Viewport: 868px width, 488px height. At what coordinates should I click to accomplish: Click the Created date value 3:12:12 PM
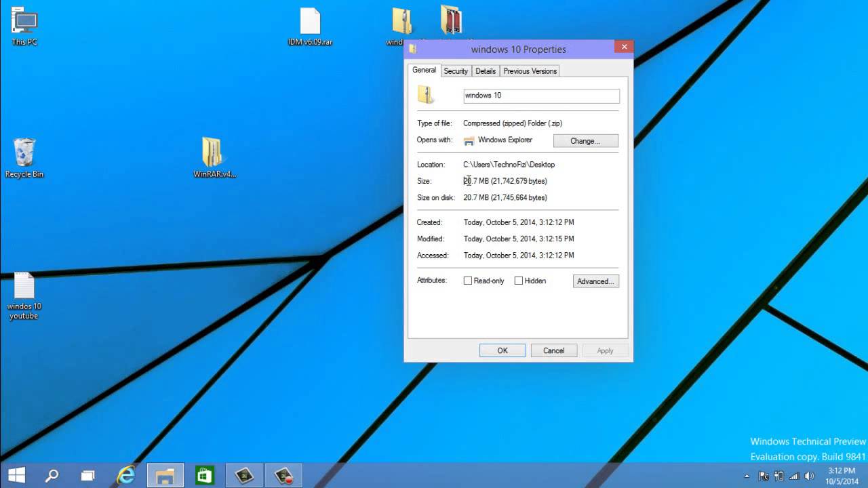click(x=519, y=222)
